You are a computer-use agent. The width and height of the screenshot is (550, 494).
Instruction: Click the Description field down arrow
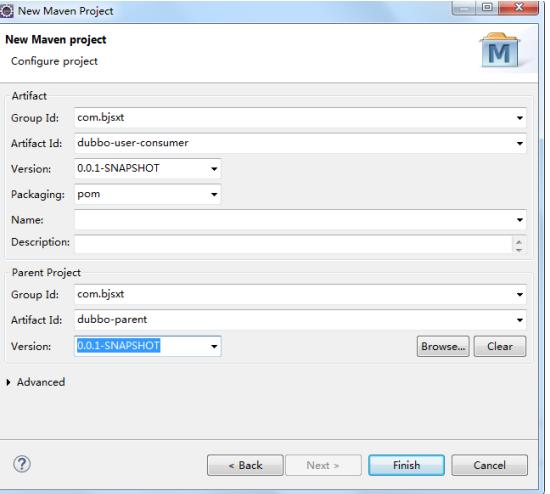[x=519, y=249]
